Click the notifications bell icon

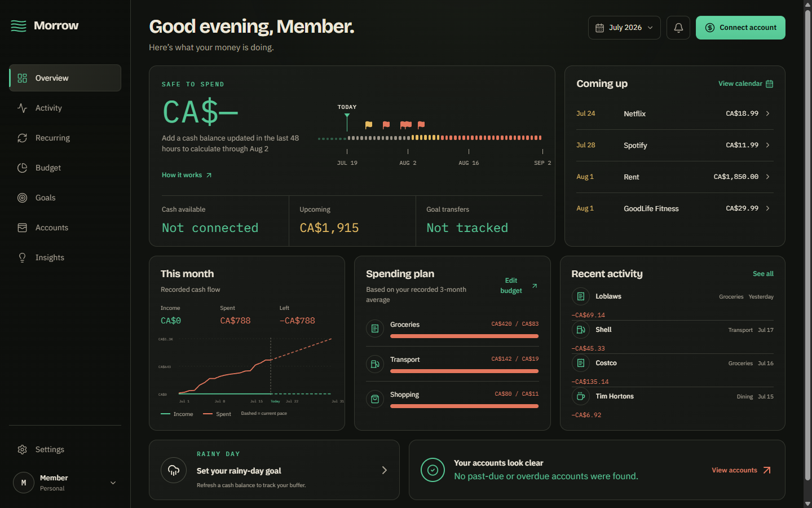tap(678, 28)
